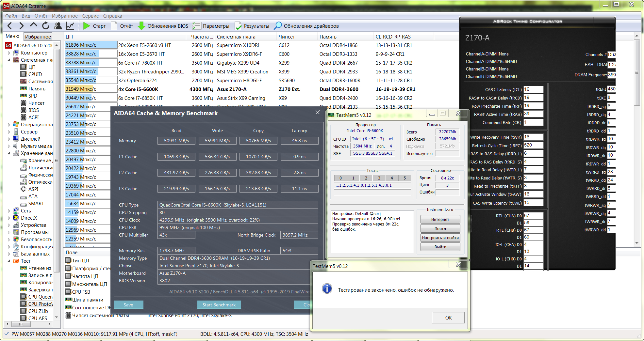This screenshot has width=644, height=341.
Task: Open Параметры from the toolbar
Action: (x=211, y=26)
